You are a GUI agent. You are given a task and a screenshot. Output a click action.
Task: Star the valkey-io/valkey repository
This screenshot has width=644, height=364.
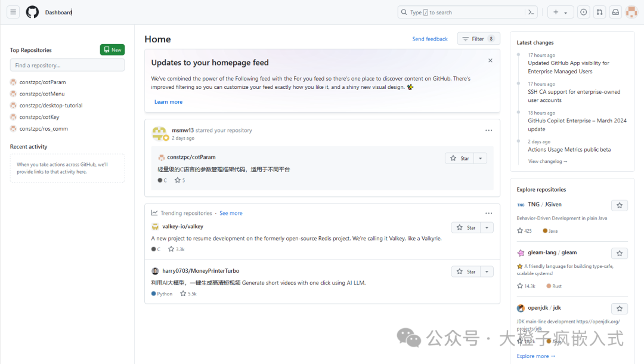466,227
